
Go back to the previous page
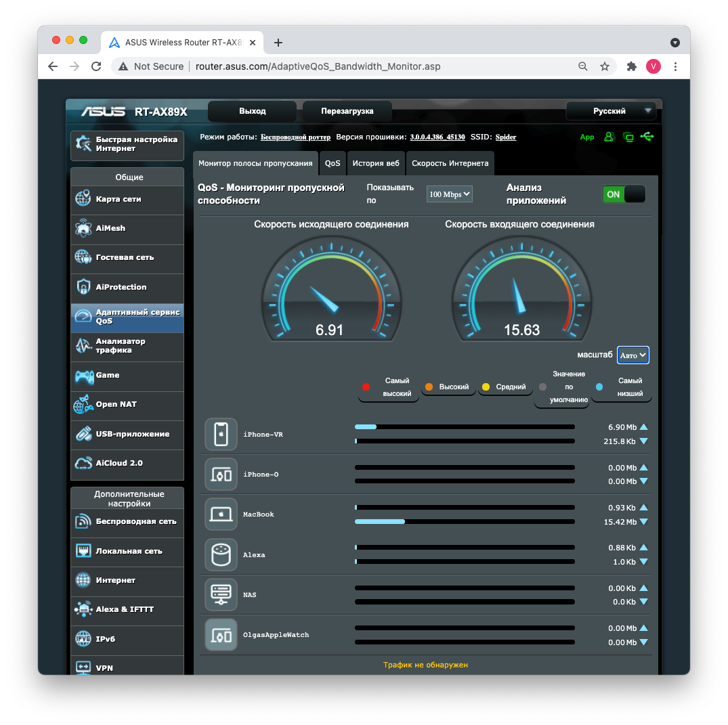point(53,66)
